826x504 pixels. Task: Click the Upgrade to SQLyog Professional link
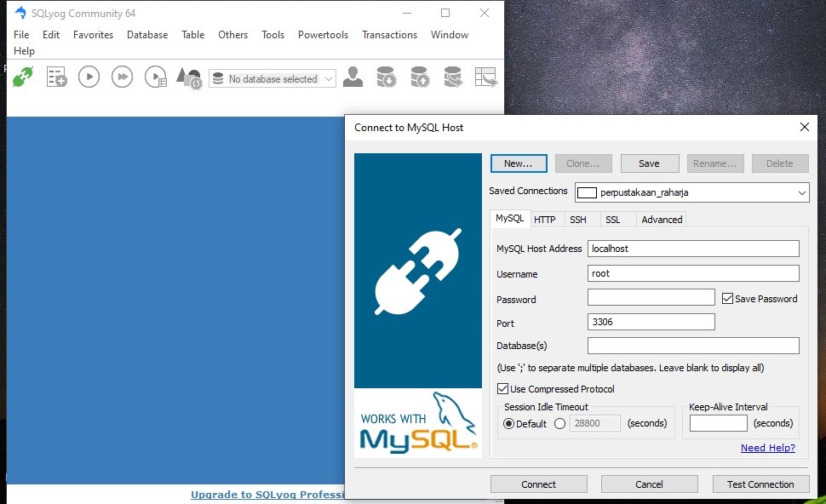click(267, 495)
